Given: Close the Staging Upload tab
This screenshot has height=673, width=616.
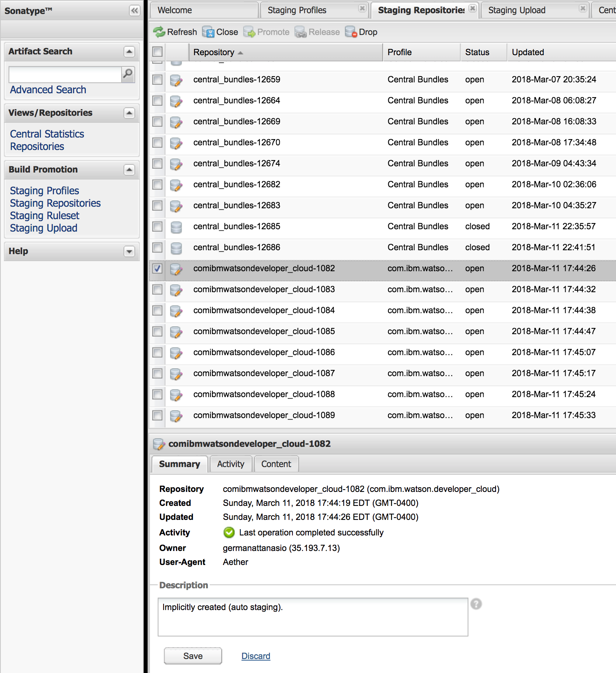Looking at the screenshot, I should 583,8.
